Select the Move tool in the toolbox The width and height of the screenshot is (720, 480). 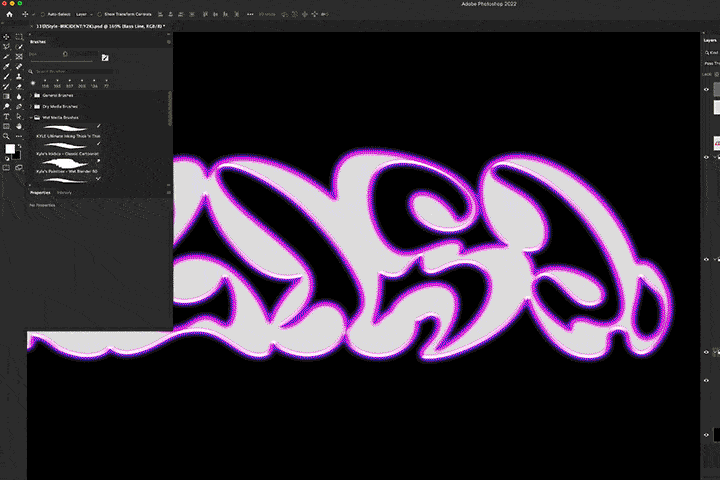[x=6, y=37]
